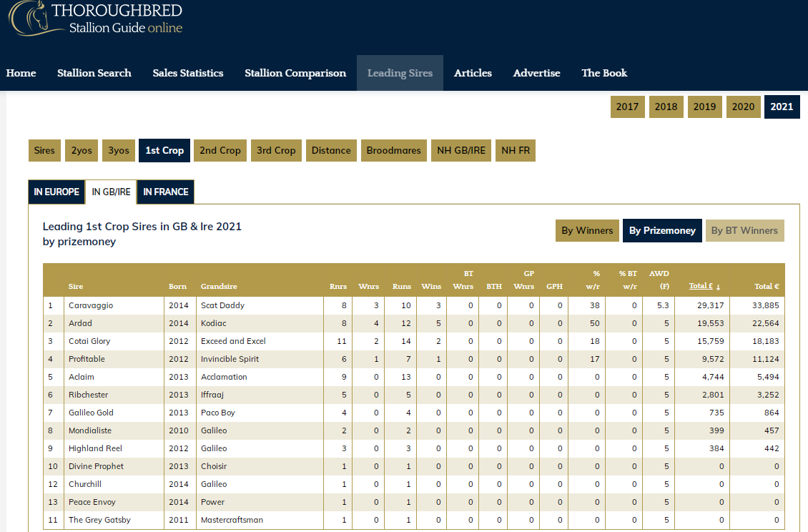Image resolution: width=808 pixels, height=532 pixels.
Task: Open the Articles navigation item
Action: (x=473, y=73)
